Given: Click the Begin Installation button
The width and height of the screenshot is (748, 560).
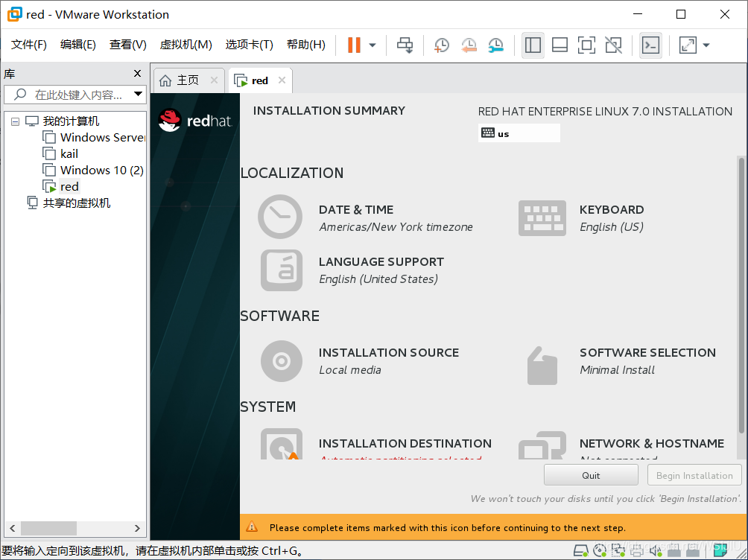Looking at the screenshot, I should (x=694, y=475).
